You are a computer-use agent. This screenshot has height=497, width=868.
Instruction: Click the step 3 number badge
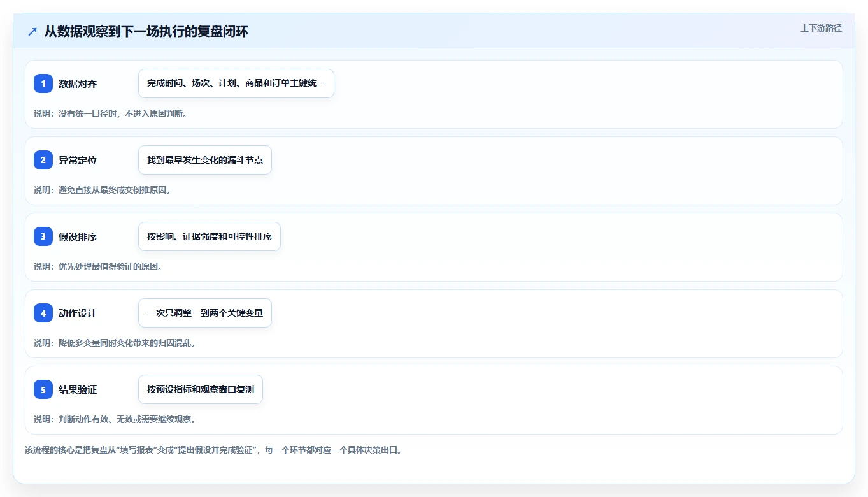tap(43, 236)
